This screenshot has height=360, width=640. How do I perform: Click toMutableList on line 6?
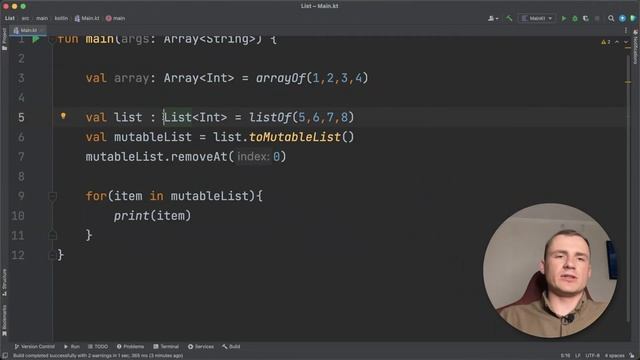(x=295, y=137)
